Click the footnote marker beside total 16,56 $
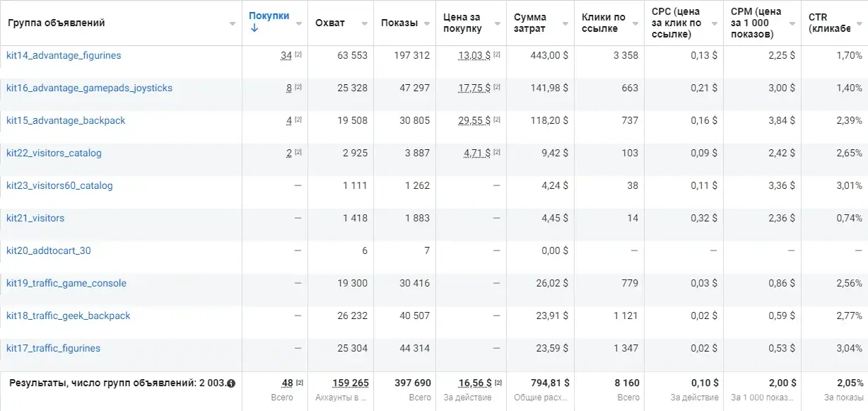 (x=497, y=383)
